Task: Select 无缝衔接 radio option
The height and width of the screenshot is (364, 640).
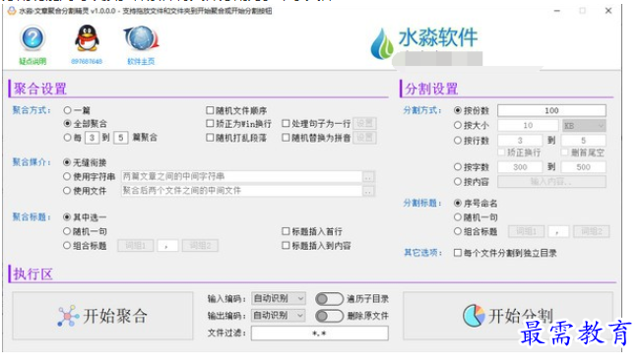Action: (67, 162)
